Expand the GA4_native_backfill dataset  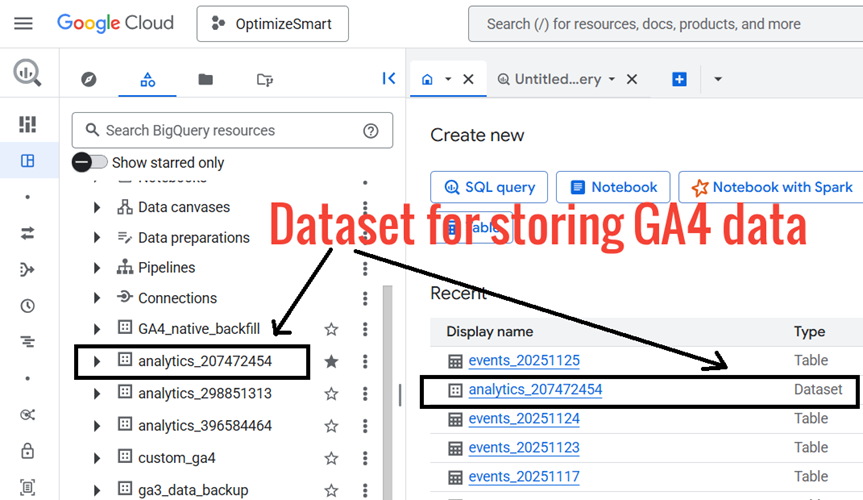point(97,329)
